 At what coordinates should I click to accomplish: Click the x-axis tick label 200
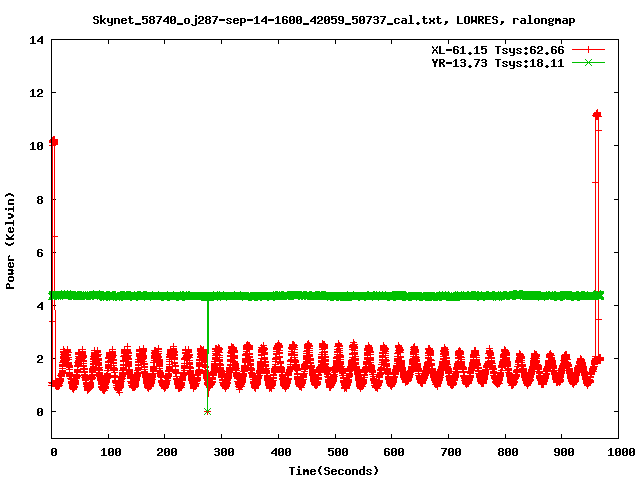[x=167, y=452]
